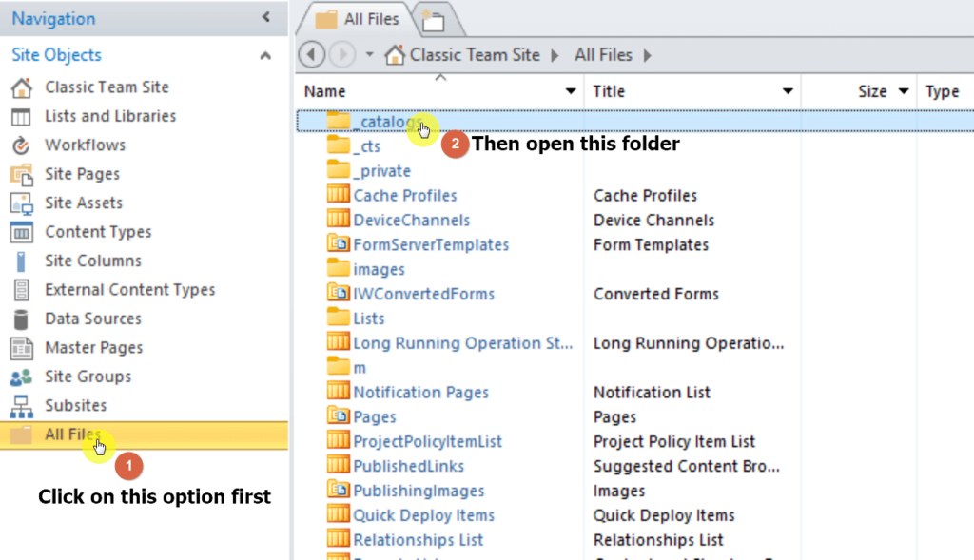The height and width of the screenshot is (560, 974).
Task: Expand the All Files breadcrumb arrow
Action: pyautogui.click(x=647, y=55)
